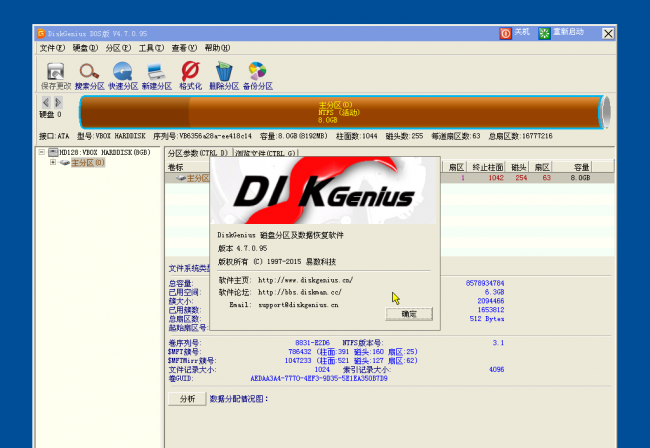Screen dimensions: 650x448
Task: Click the HD128 hard disk icon in tree
Action: 53,153
